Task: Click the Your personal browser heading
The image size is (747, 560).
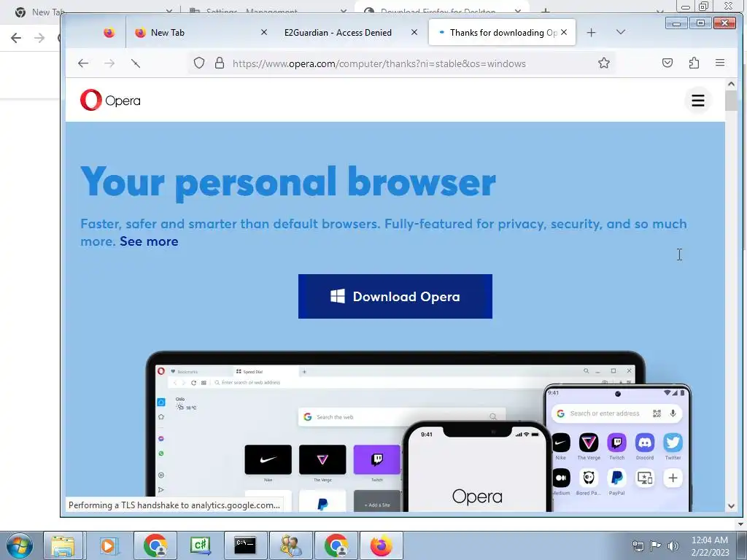Action: tap(288, 182)
